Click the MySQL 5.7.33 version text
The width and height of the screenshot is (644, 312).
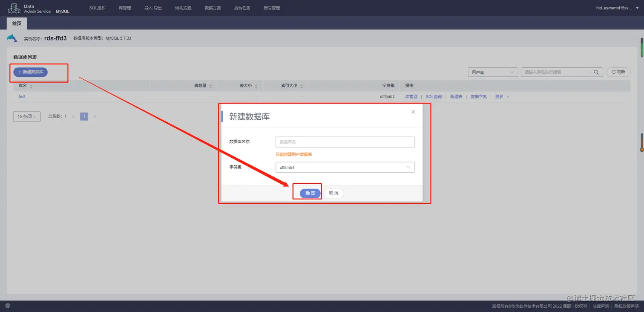pos(118,38)
